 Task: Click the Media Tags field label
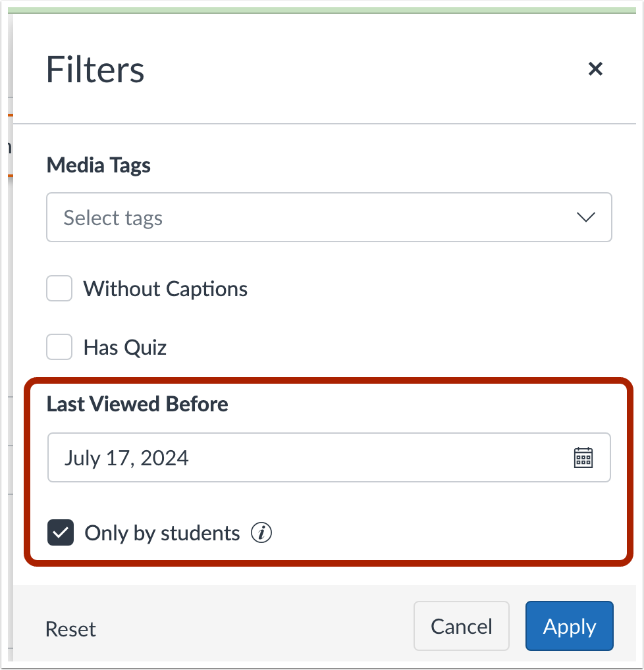pos(99,165)
